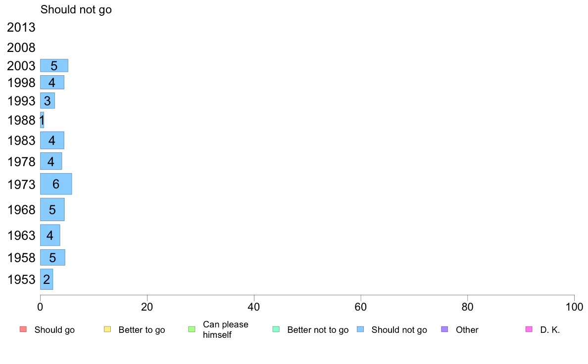Image resolution: width=588 pixels, height=364 pixels.
Task: Click the blue Should not go legend swatch
Action: point(360,329)
